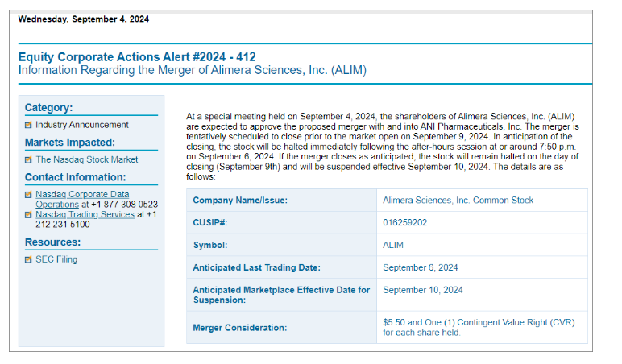Click the CUSIP# label cell
This screenshot has height=364, width=622.
coord(281,223)
